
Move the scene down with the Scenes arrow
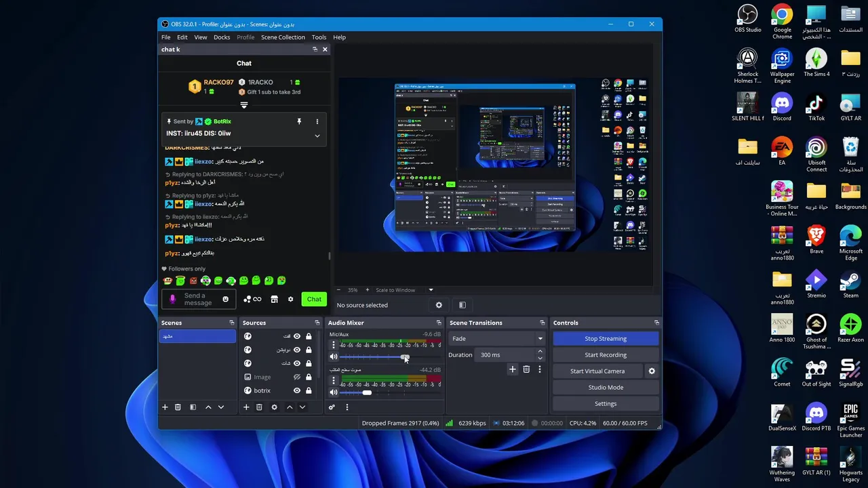[220, 407]
